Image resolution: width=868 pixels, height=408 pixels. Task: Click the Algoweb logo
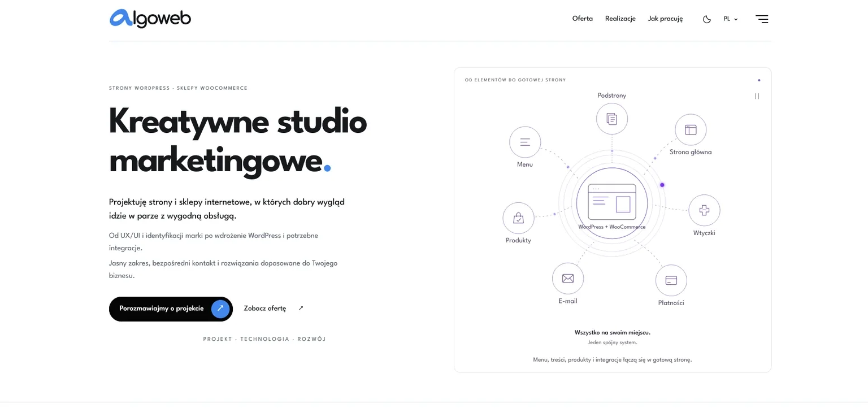pyautogui.click(x=150, y=18)
